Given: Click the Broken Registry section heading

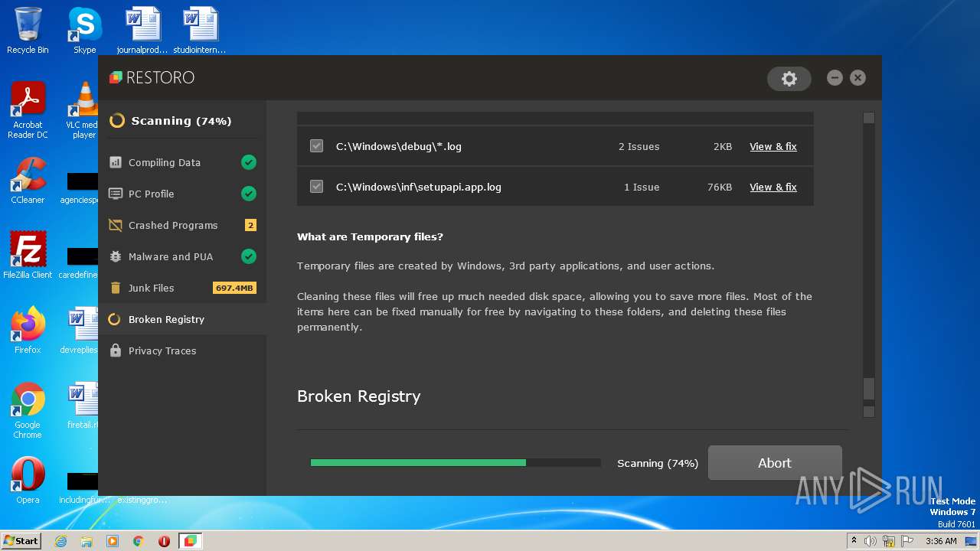Looking at the screenshot, I should [358, 396].
